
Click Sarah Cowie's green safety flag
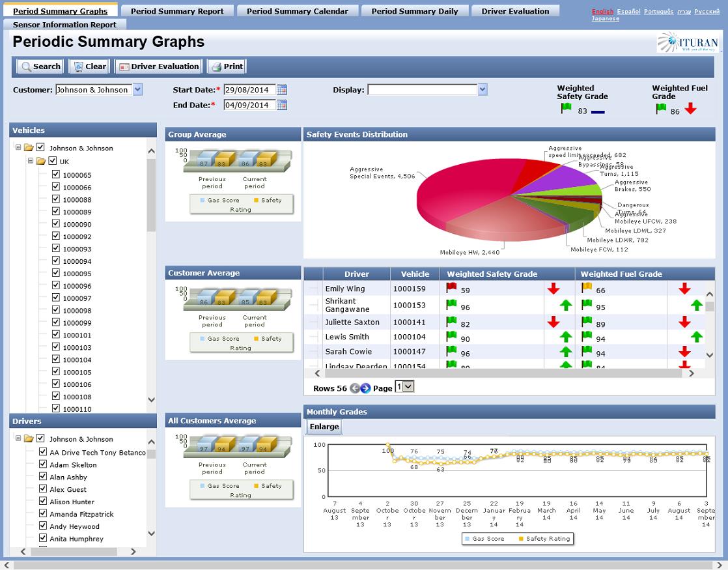click(451, 351)
